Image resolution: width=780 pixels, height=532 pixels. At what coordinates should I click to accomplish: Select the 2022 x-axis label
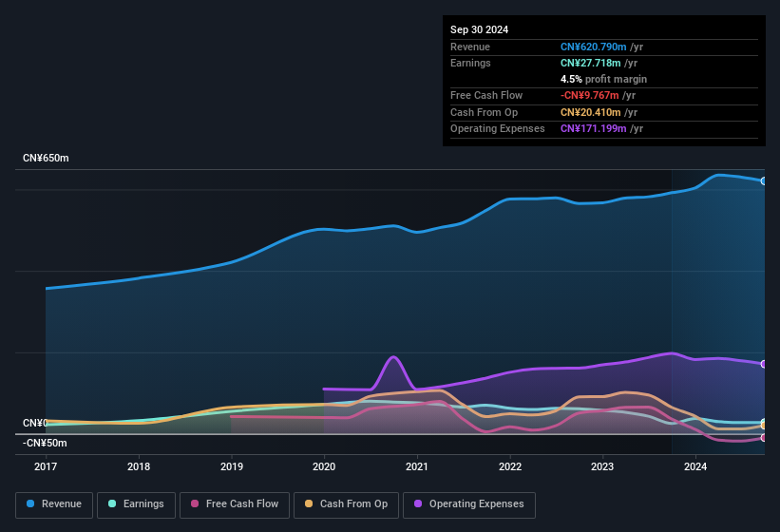point(510,466)
